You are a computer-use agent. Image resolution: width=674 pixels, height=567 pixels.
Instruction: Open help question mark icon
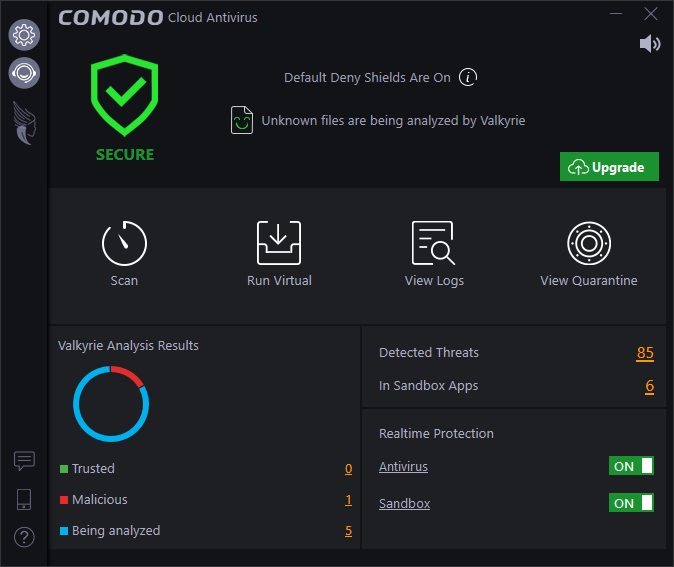tap(24, 537)
